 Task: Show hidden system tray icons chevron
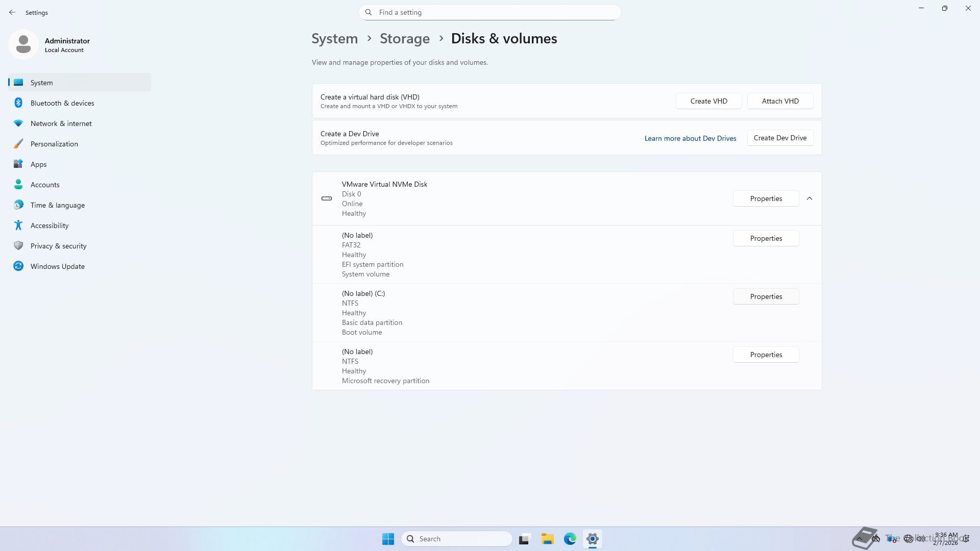coord(860,539)
